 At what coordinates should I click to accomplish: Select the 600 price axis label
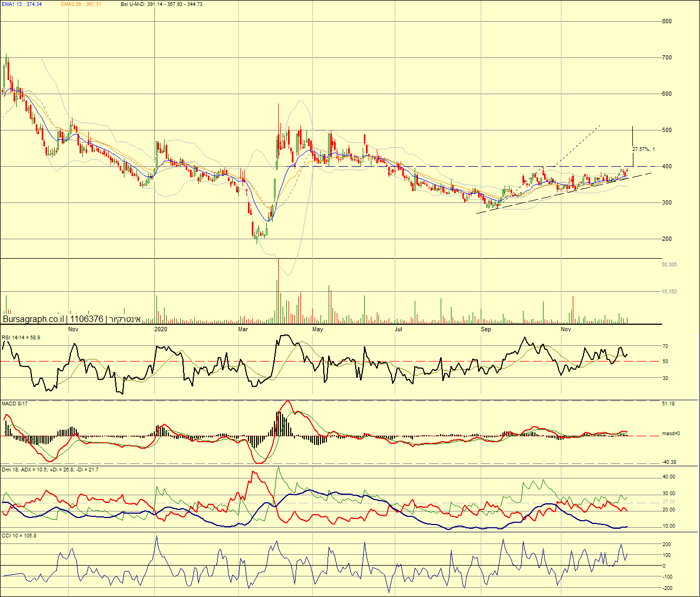coord(667,94)
